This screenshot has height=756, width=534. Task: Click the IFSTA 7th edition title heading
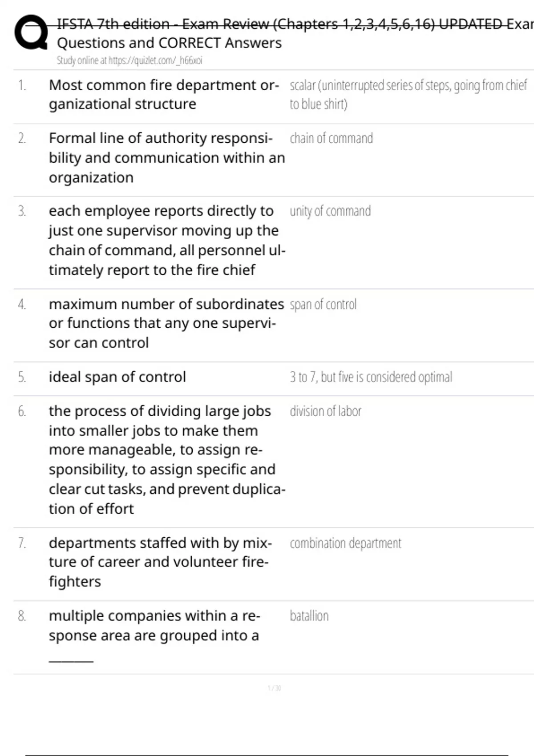(294, 24)
